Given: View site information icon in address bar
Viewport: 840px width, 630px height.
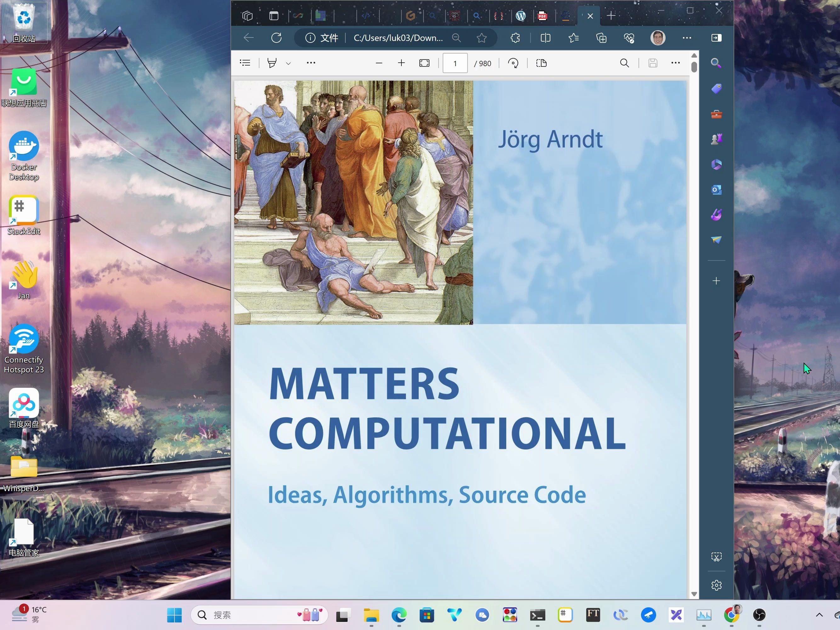Looking at the screenshot, I should click(310, 37).
